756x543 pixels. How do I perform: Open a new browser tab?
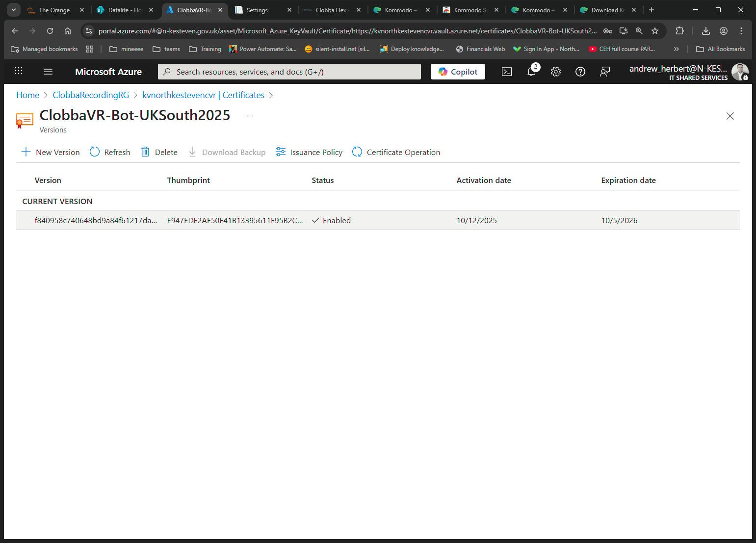tap(652, 10)
